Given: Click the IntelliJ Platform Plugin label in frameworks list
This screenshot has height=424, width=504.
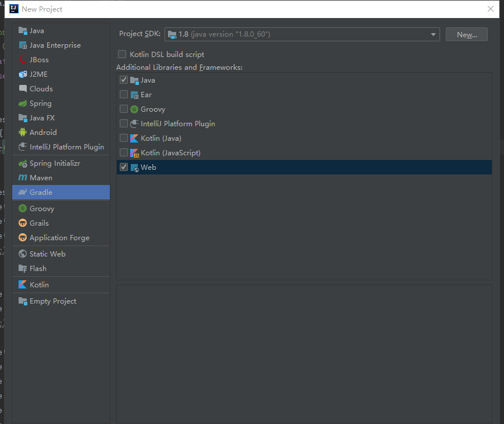Looking at the screenshot, I should click(x=178, y=124).
